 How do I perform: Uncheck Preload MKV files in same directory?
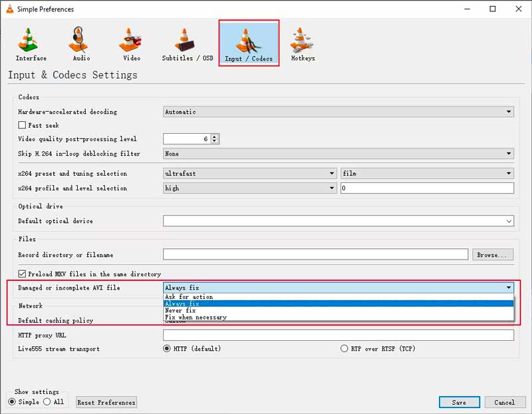[22, 274]
